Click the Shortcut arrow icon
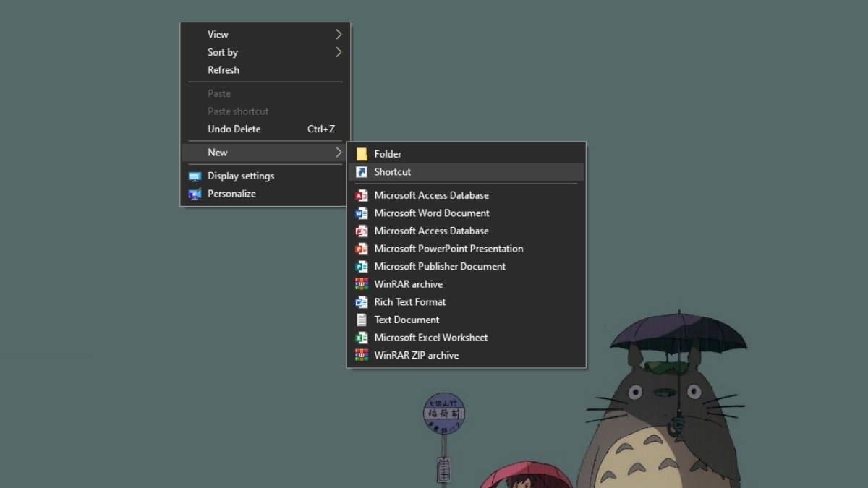This screenshot has height=488, width=868. tap(361, 172)
